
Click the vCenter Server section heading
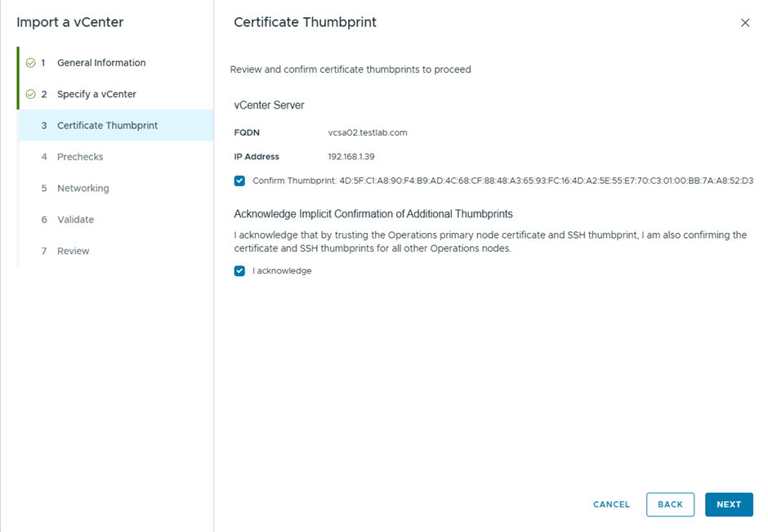(269, 105)
